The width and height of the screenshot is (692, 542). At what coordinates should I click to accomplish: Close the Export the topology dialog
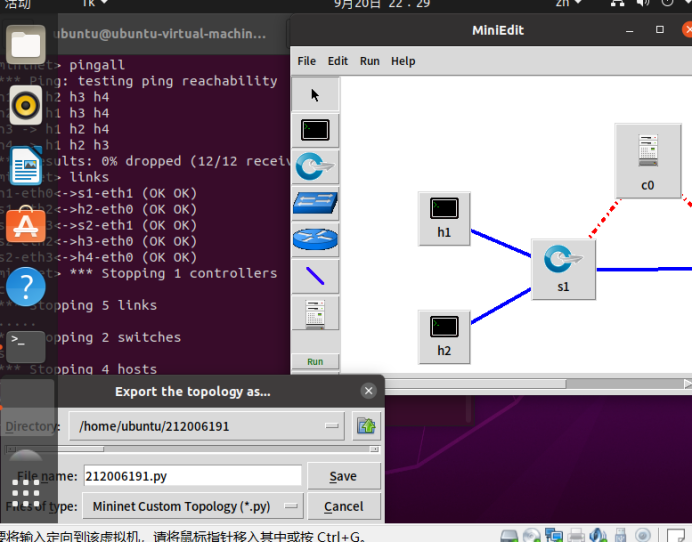pyautogui.click(x=369, y=391)
